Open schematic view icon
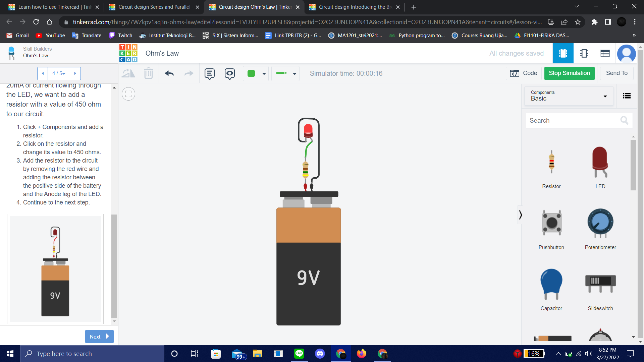This screenshot has width=644, height=362. tap(584, 53)
